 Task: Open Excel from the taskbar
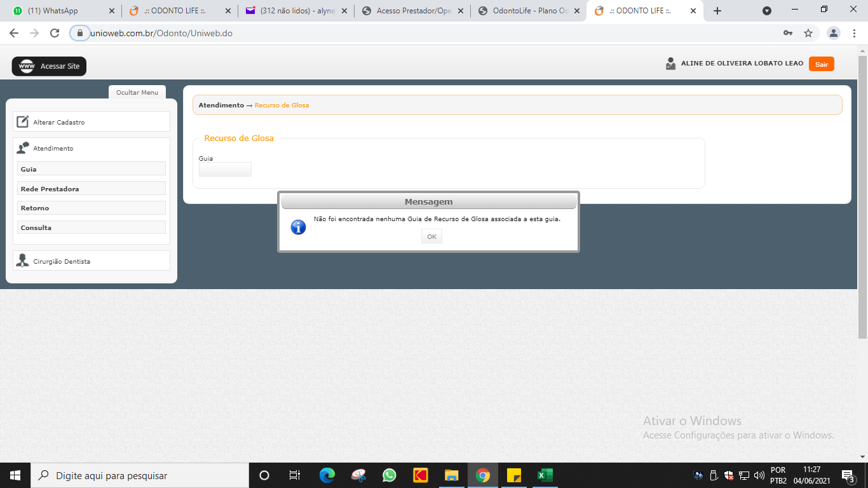point(545,475)
